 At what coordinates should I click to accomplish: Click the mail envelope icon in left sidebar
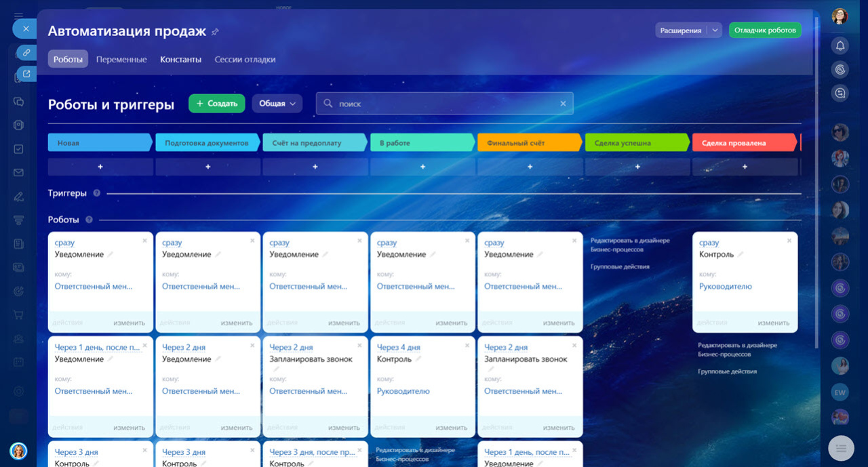tap(19, 173)
